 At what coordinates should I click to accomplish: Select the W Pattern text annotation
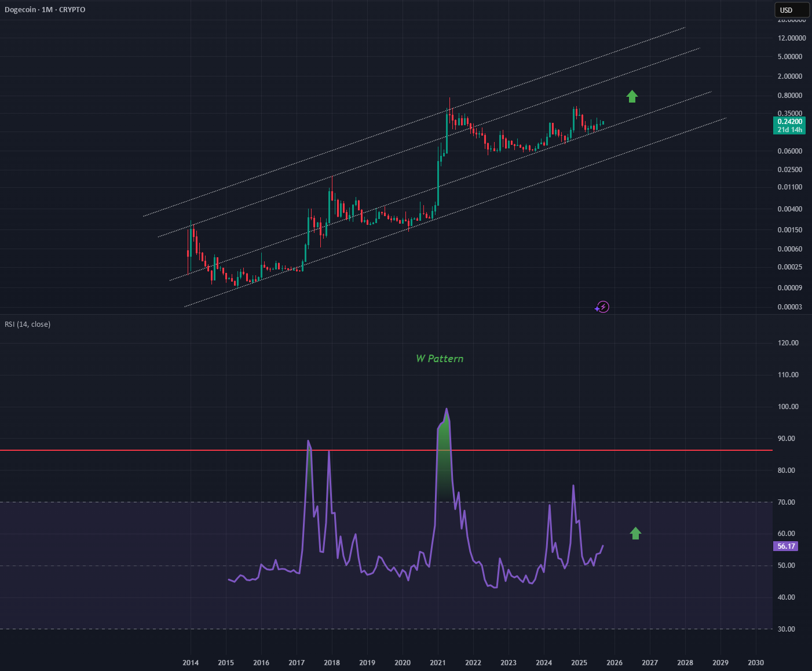440,359
